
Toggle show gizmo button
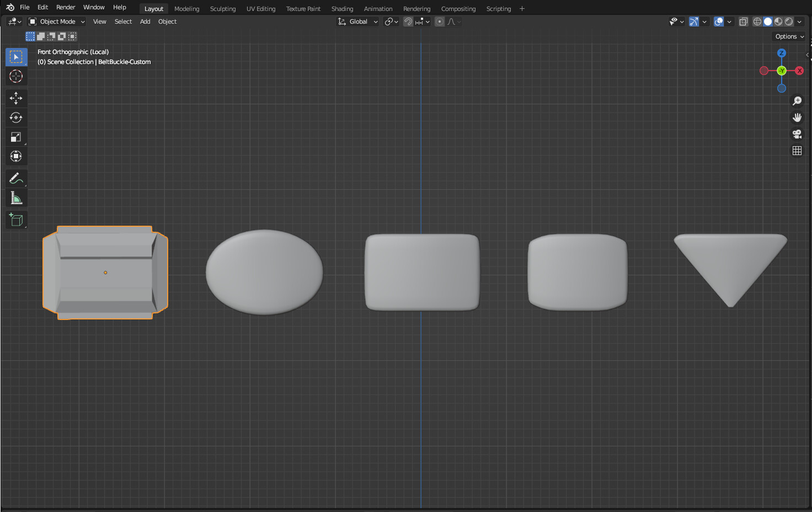(694, 22)
